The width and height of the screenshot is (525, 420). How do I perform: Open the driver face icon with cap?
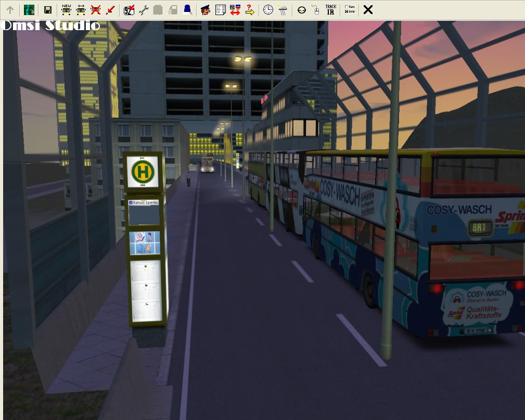[x=206, y=10]
